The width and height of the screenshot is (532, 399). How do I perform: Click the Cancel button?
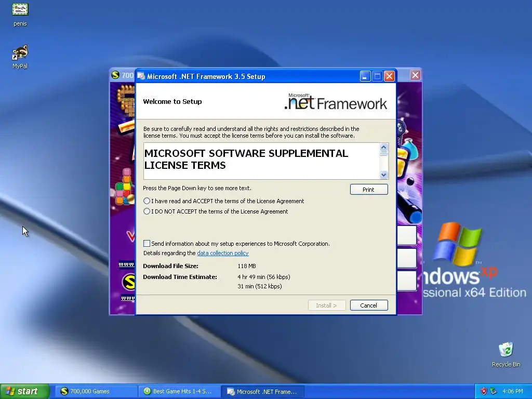click(x=369, y=305)
